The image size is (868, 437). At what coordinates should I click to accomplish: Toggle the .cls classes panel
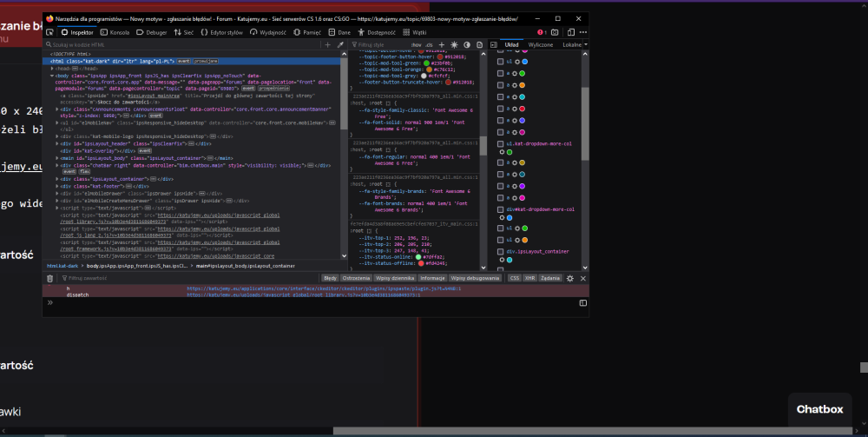click(429, 45)
